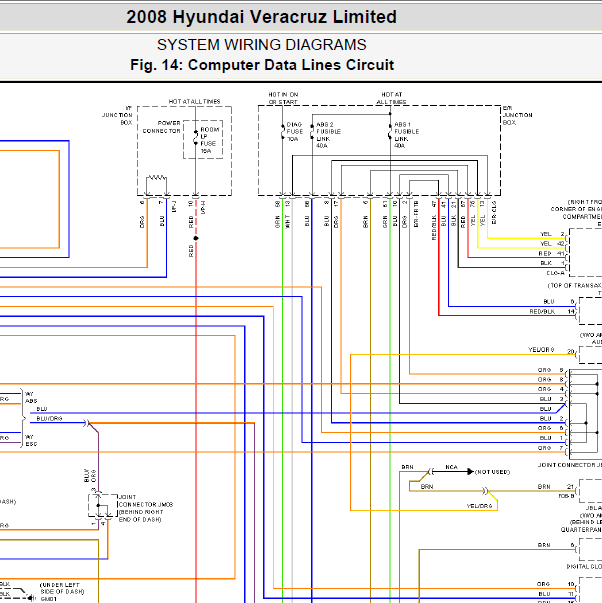Click the "E/R-FRTB" connector label

416,214
